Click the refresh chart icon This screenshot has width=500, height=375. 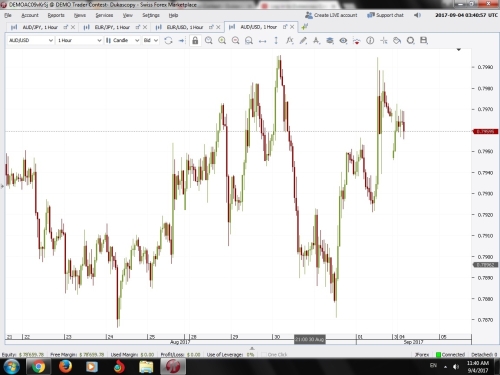pyautogui.click(x=168, y=41)
